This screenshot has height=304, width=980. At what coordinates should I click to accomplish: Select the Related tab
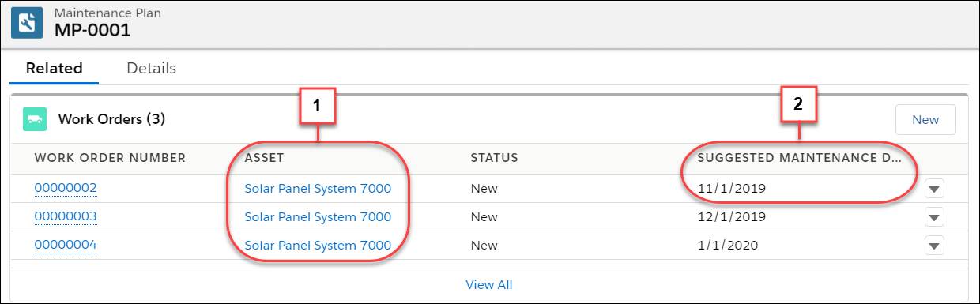coord(55,68)
